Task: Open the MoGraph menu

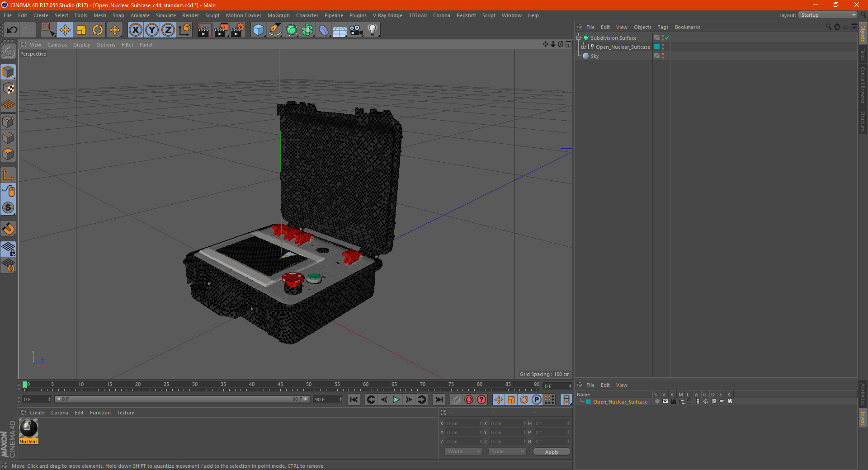Action: pyautogui.click(x=278, y=15)
